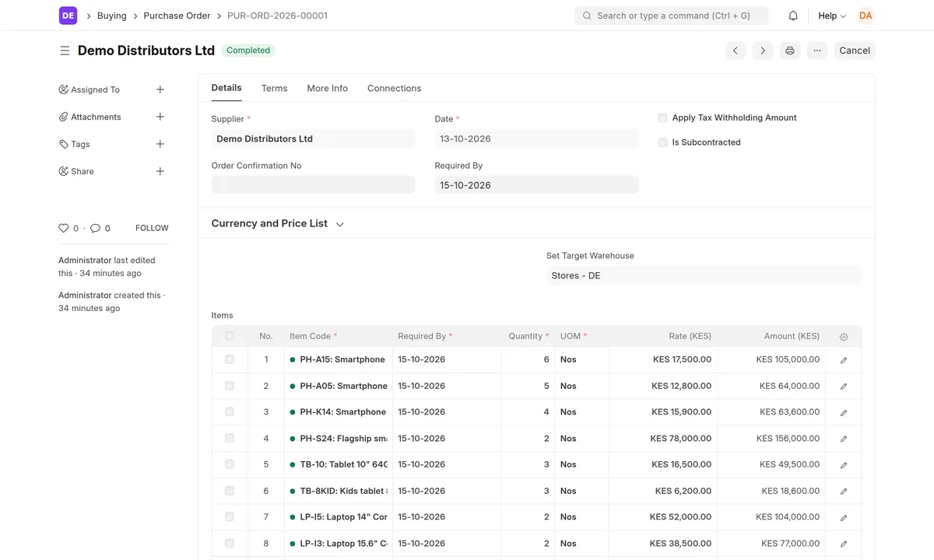934x560 pixels.
Task: Click Share sidebar label
Action: pyautogui.click(x=83, y=171)
